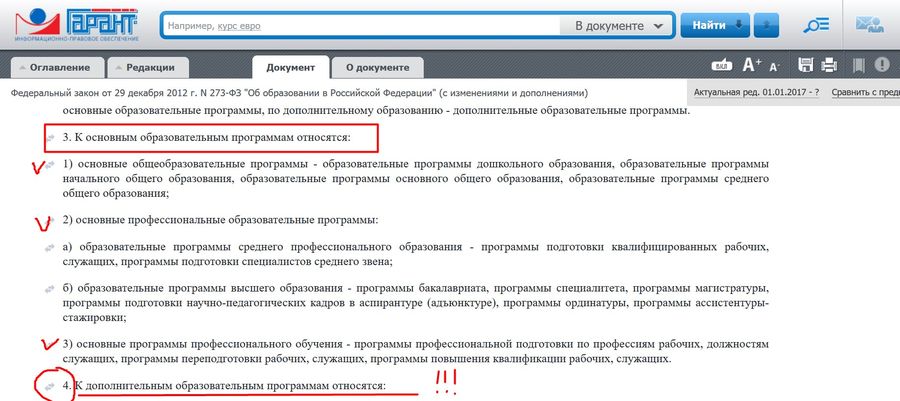
Task: Save the document using the floppy icon
Action: pos(806,65)
